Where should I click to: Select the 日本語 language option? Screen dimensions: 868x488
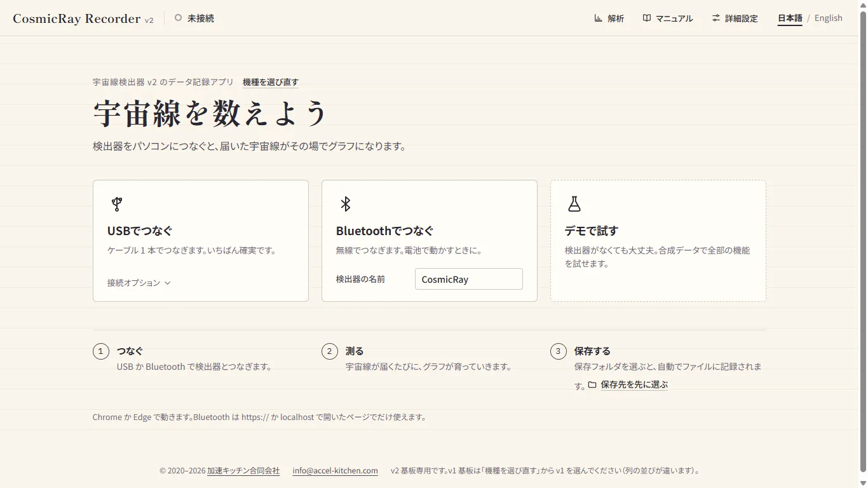click(x=790, y=18)
